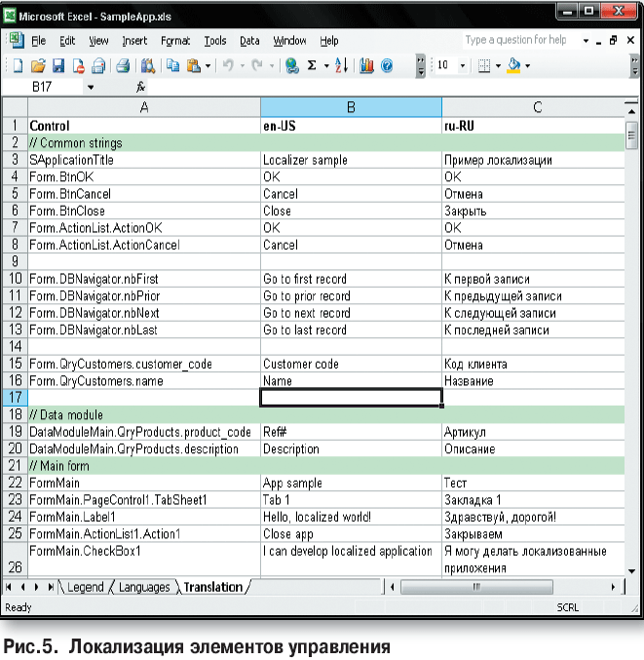Screen dimensions: 644x660
Task: Apply the yellow Fill Color bucket
Action: click(x=513, y=66)
